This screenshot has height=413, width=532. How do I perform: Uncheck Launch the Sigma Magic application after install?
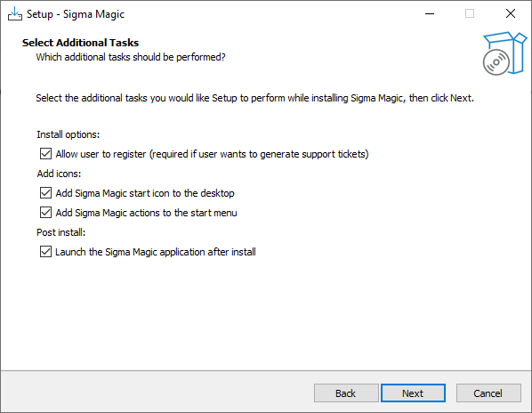tap(45, 252)
